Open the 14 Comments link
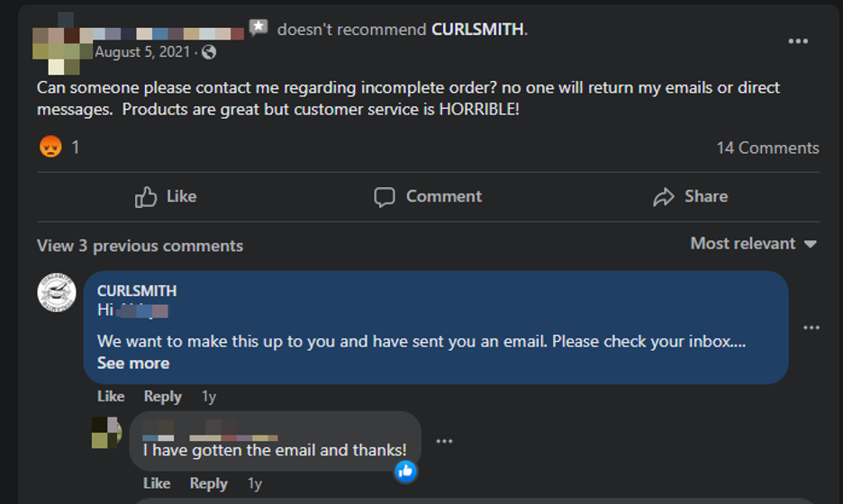 click(x=767, y=148)
